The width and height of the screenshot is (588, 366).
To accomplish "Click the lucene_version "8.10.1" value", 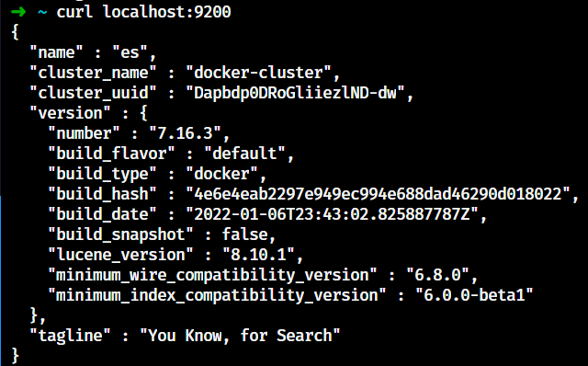I will tap(259, 255).
